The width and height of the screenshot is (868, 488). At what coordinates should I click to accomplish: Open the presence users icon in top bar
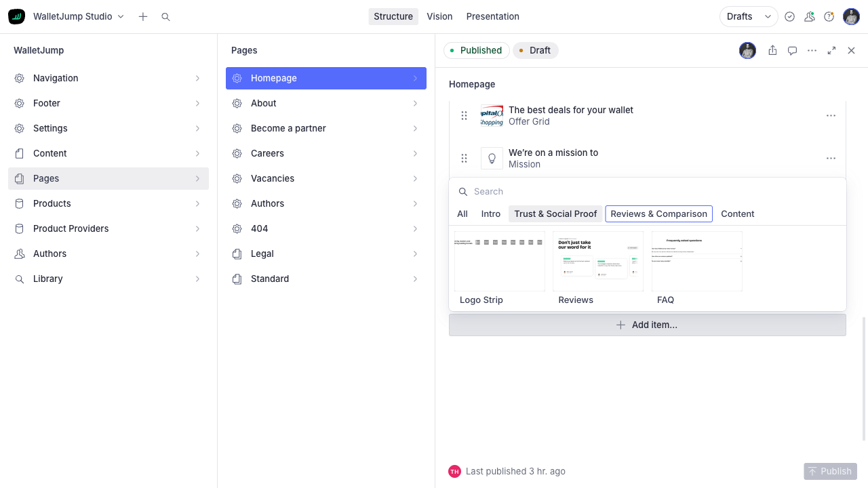(x=809, y=16)
